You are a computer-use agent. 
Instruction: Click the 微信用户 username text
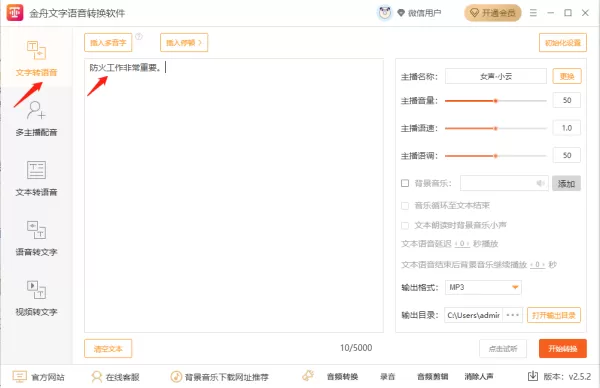[424, 13]
